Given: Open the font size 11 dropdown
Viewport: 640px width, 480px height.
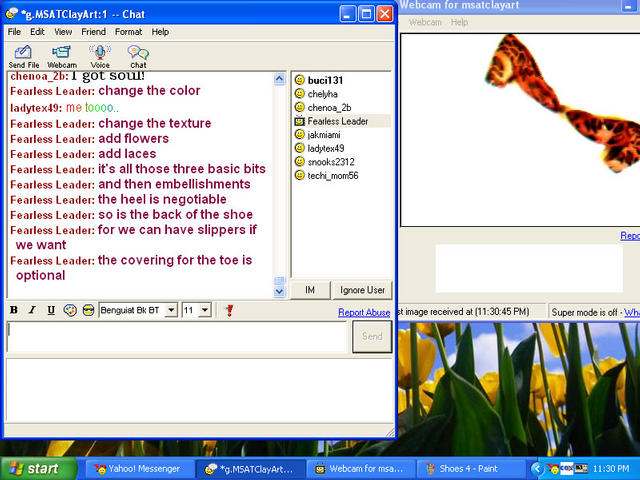Looking at the screenshot, I should point(205,310).
